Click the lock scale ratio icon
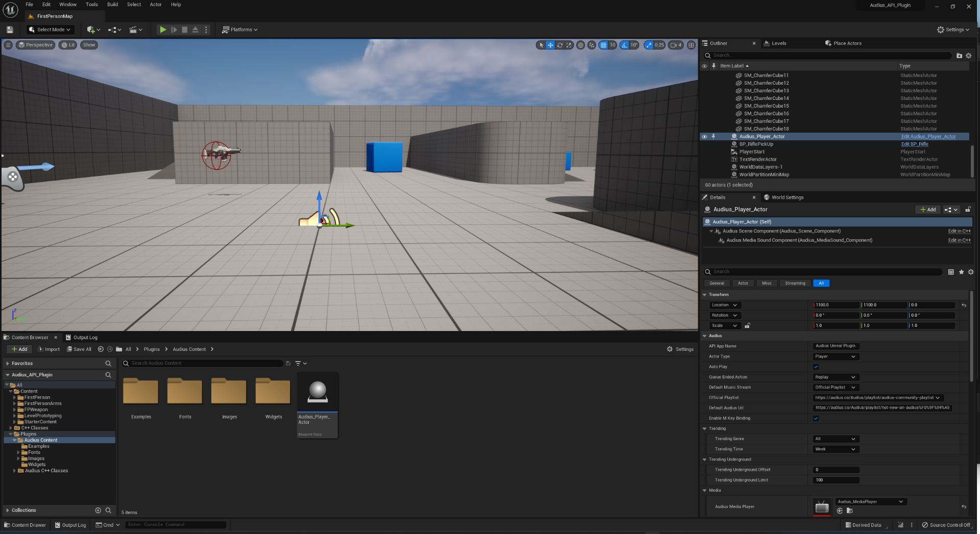The image size is (980, 534). pos(747,325)
